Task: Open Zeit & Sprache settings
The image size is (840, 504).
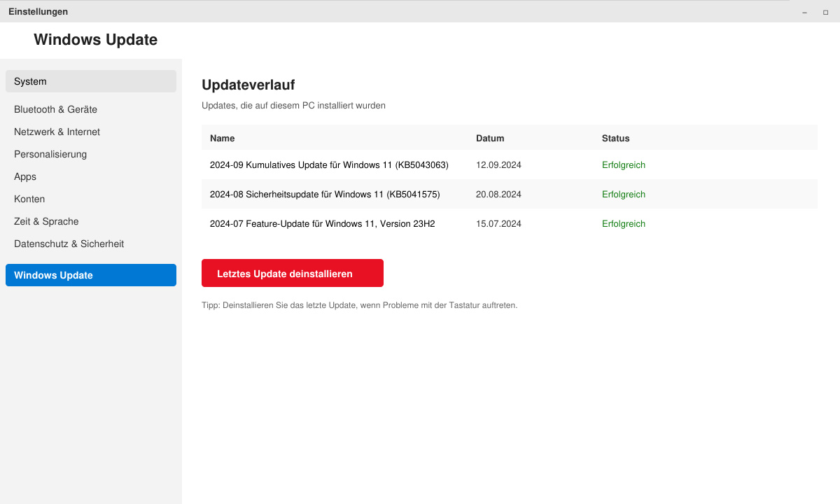Action: pyautogui.click(x=91, y=221)
